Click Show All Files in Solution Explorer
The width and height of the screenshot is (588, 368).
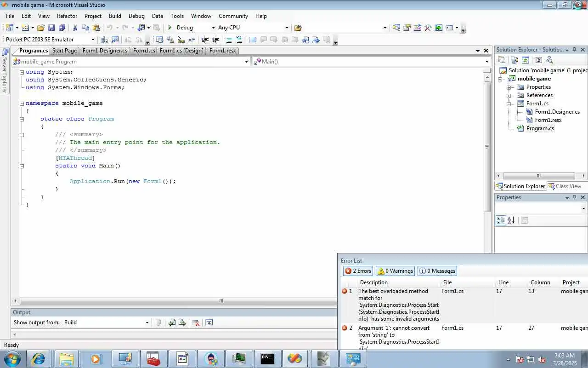click(x=514, y=60)
